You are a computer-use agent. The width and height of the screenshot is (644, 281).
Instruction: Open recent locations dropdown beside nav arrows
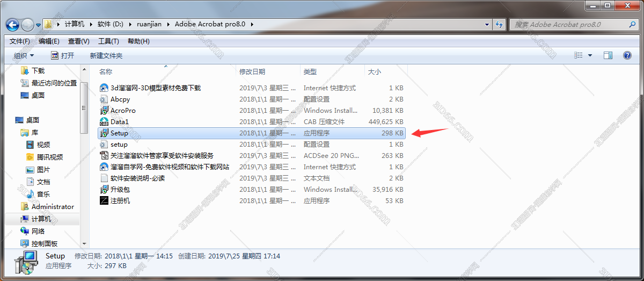[38, 25]
